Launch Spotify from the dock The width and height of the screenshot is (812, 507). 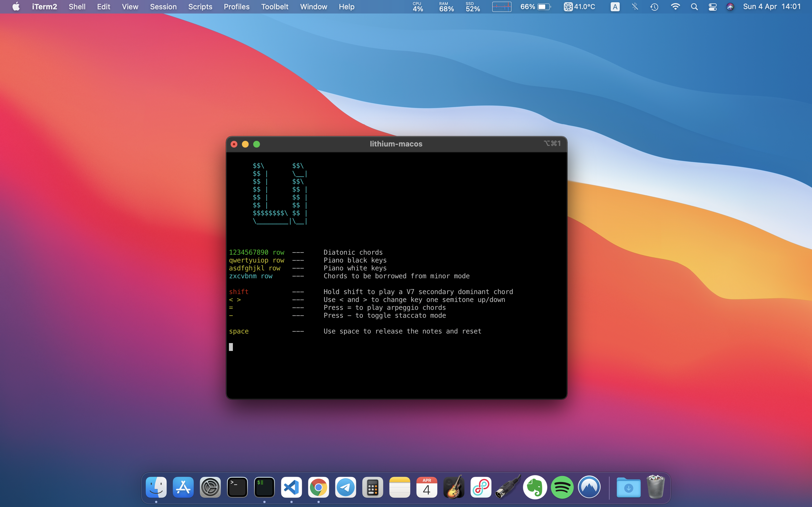click(562, 487)
